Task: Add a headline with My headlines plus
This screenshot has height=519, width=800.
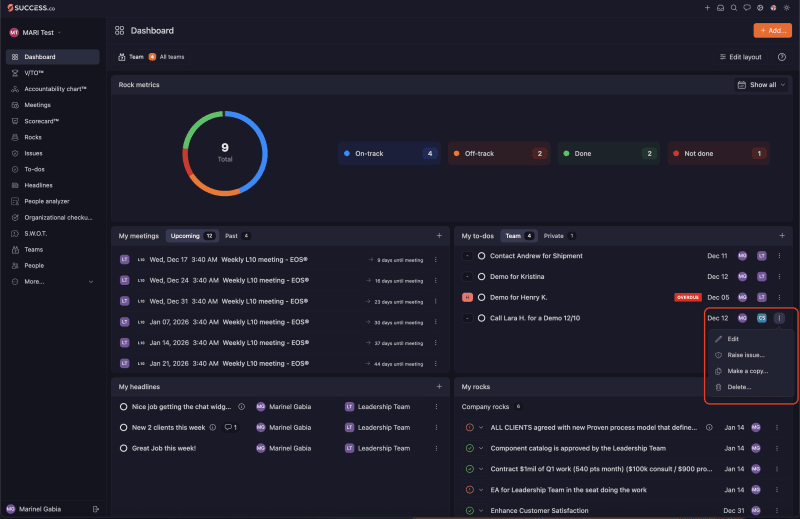Action: tap(439, 387)
